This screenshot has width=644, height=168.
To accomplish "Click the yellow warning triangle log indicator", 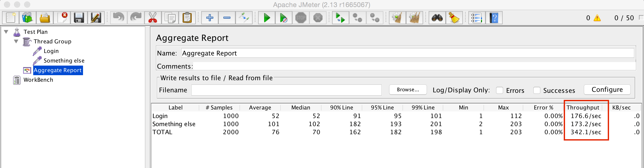I will click(597, 18).
